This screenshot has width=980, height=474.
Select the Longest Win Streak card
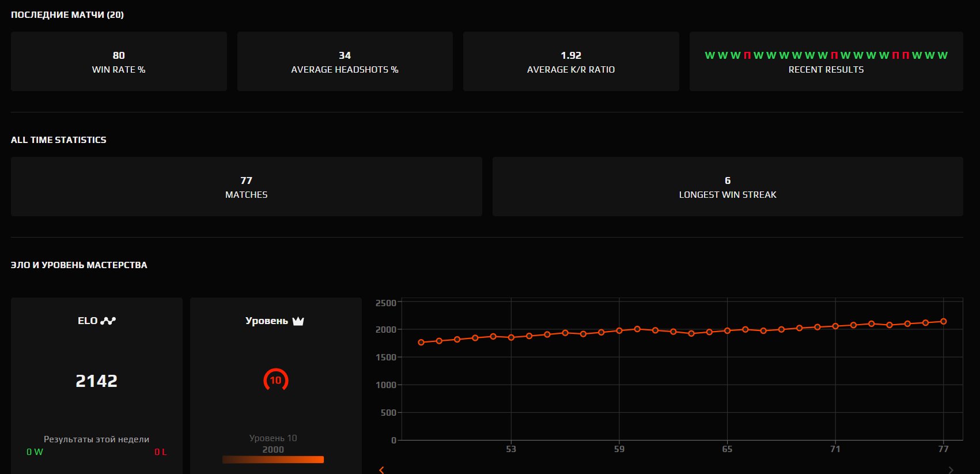[x=728, y=187]
